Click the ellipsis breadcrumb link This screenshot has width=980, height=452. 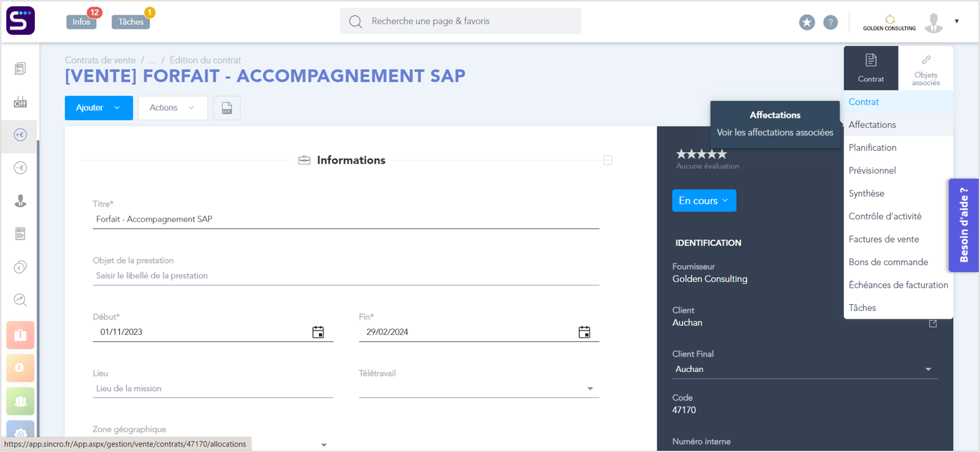tap(153, 60)
